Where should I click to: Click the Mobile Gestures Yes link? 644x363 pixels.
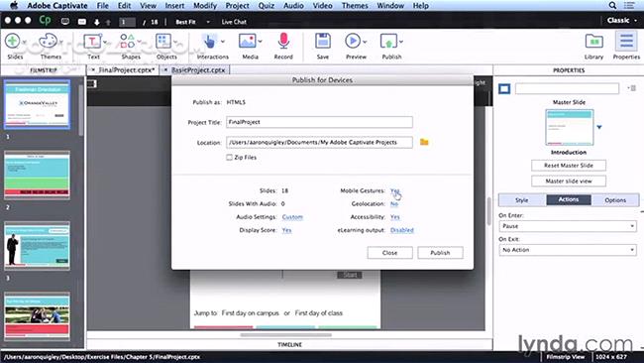tap(394, 190)
